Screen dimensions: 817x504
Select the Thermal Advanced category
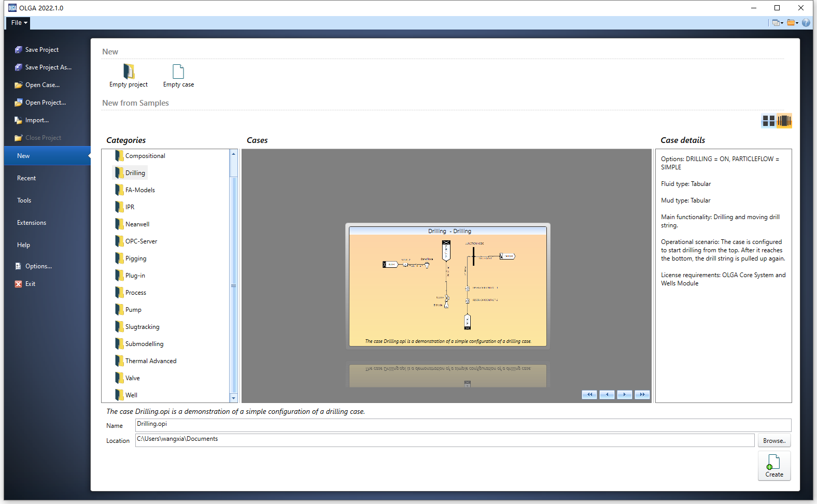pos(145,361)
